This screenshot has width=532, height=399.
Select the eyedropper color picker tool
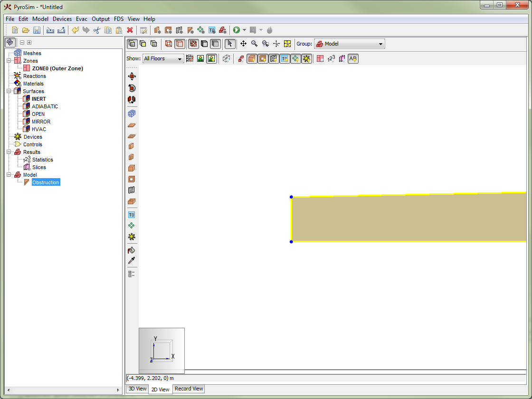point(132,261)
